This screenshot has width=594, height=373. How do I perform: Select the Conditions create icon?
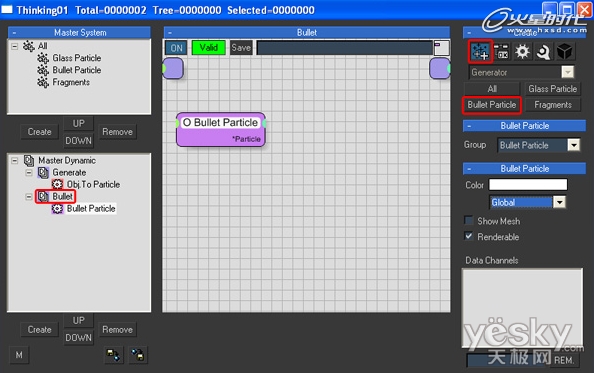click(501, 51)
